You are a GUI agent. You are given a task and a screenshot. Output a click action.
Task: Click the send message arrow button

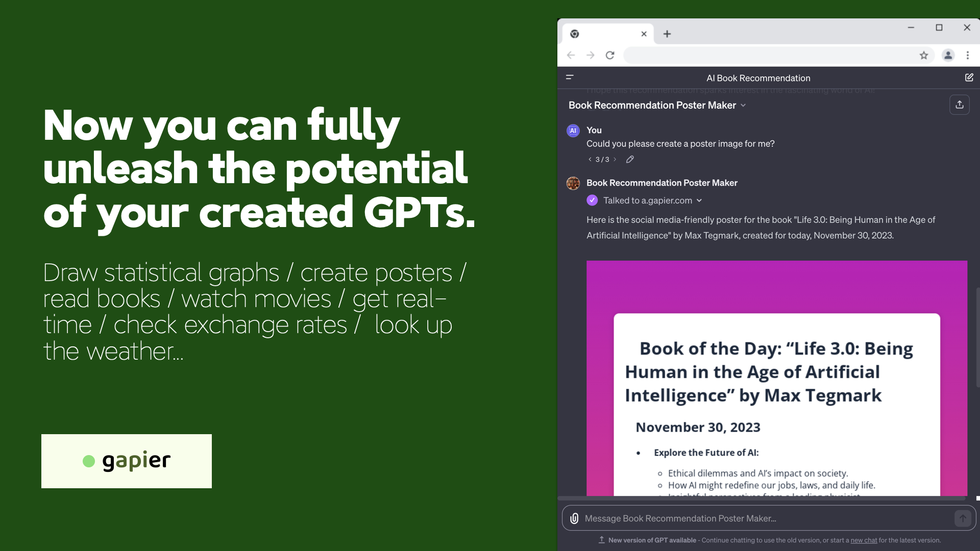tap(963, 518)
